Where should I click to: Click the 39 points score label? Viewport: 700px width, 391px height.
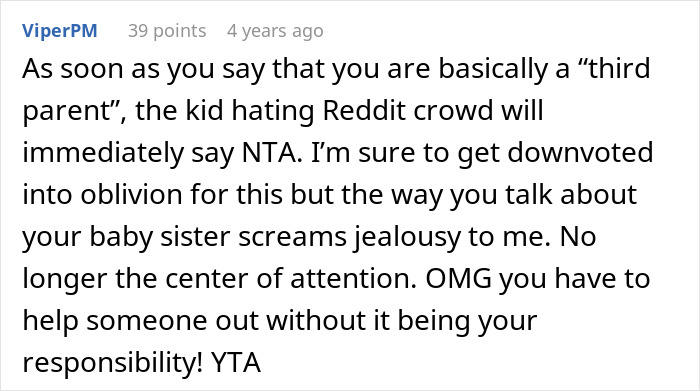pyautogui.click(x=167, y=31)
